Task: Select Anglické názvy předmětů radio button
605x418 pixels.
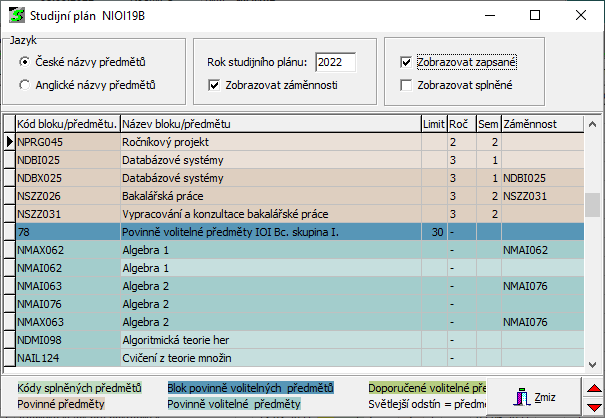Action: (24, 85)
